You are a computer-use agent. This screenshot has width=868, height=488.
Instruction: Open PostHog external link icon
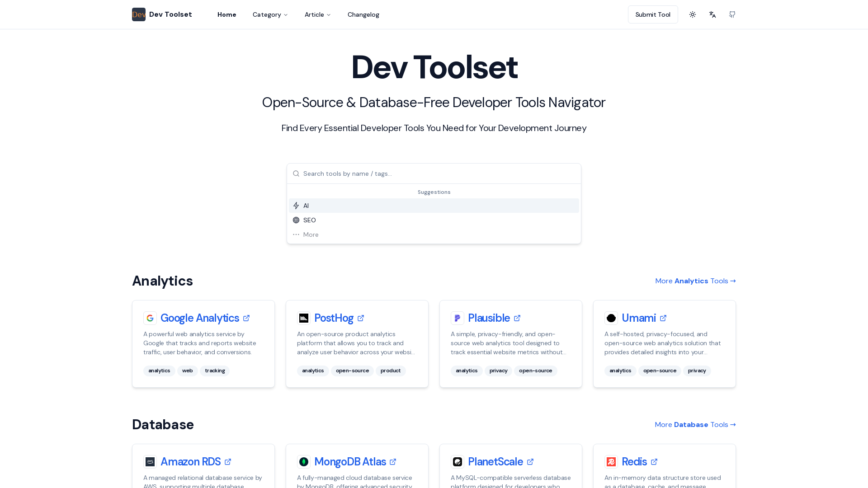pyautogui.click(x=361, y=318)
